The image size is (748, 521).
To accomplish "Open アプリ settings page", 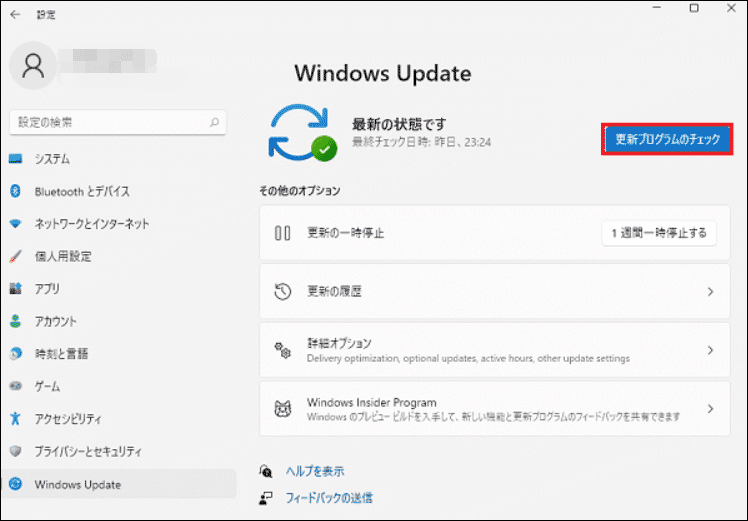I will [x=118, y=289].
